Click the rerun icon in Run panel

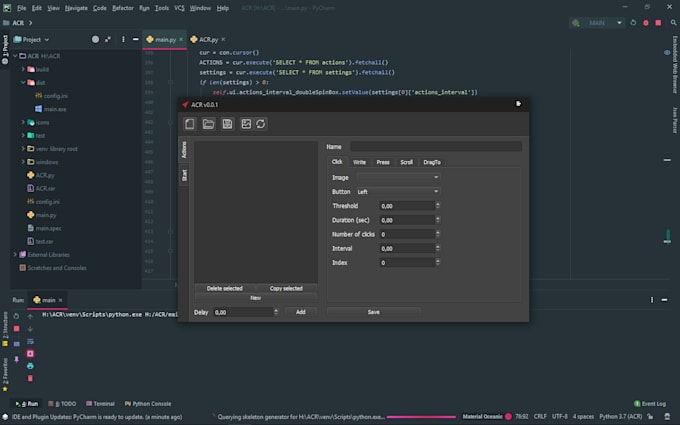pos(16,316)
